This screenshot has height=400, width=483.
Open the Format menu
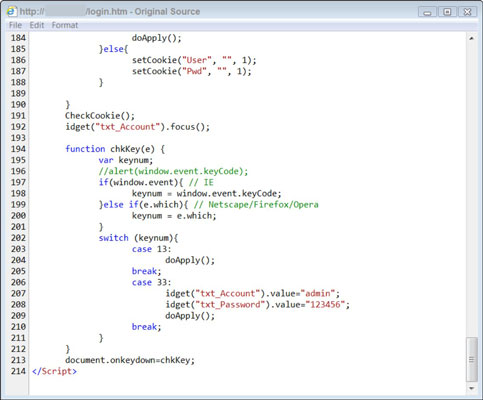click(65, 25)
